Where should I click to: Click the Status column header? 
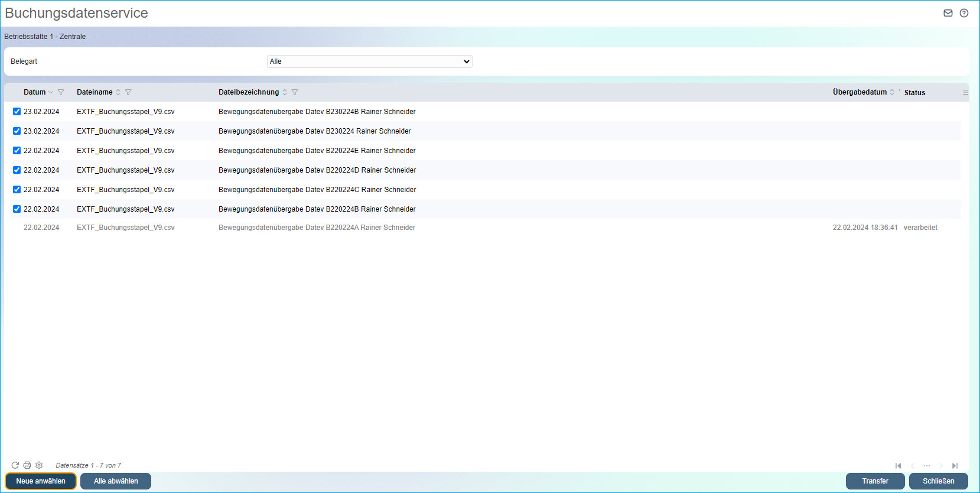tap(914, 93)
